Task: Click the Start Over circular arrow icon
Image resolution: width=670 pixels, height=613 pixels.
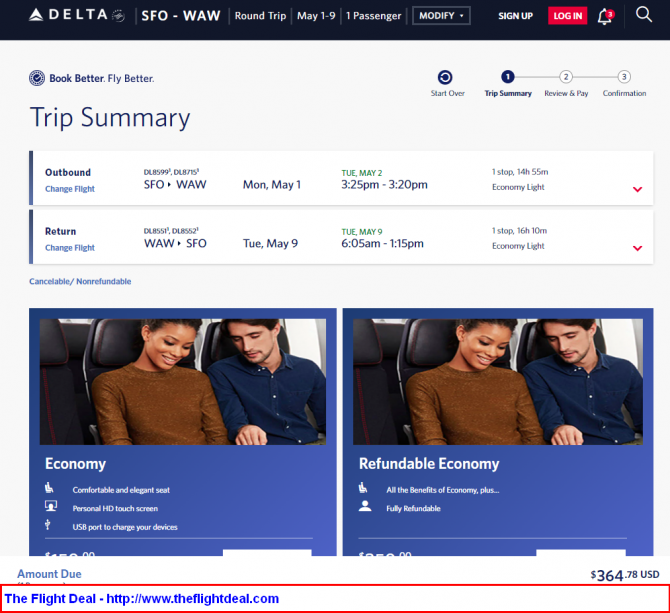Action: 445,77
